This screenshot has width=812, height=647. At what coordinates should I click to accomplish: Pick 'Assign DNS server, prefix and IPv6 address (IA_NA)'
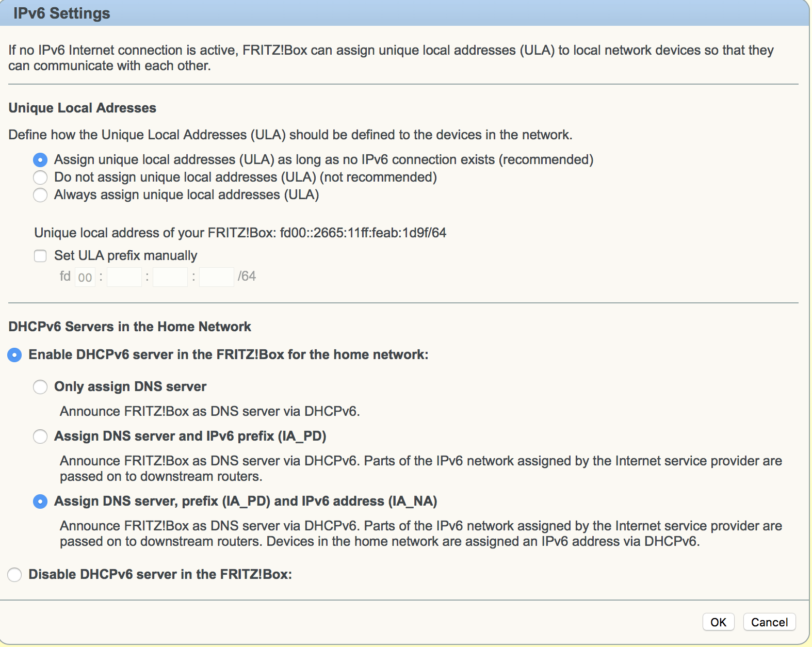click(40, 502)
